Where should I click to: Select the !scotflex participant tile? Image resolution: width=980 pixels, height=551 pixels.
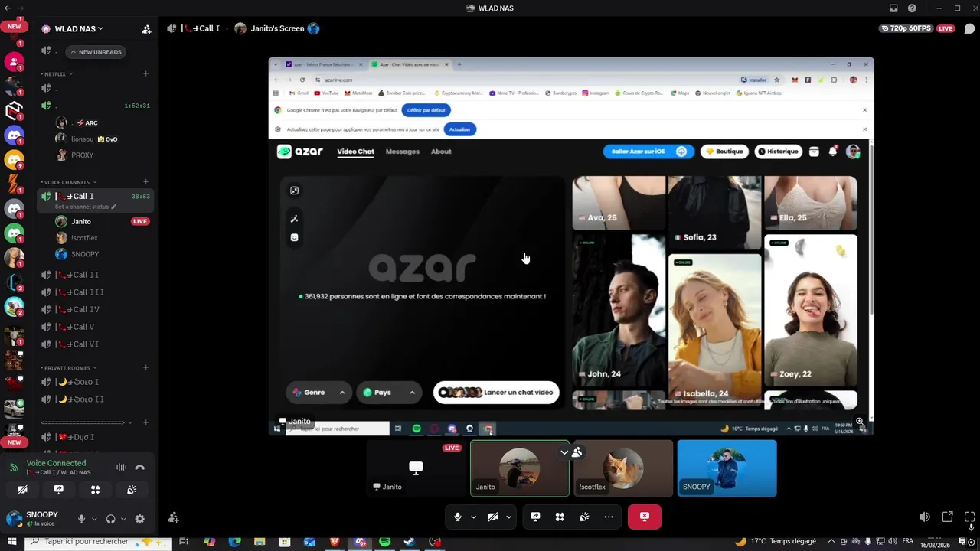(623, 468)
